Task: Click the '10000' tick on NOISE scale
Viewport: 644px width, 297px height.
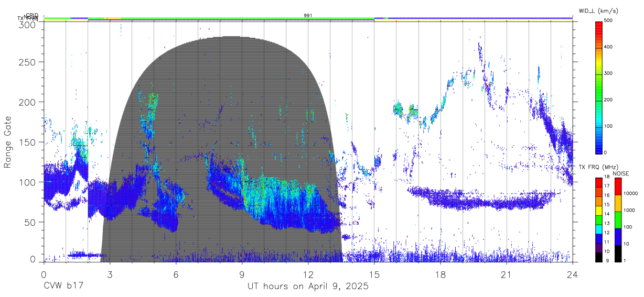Action: (630, 193)
